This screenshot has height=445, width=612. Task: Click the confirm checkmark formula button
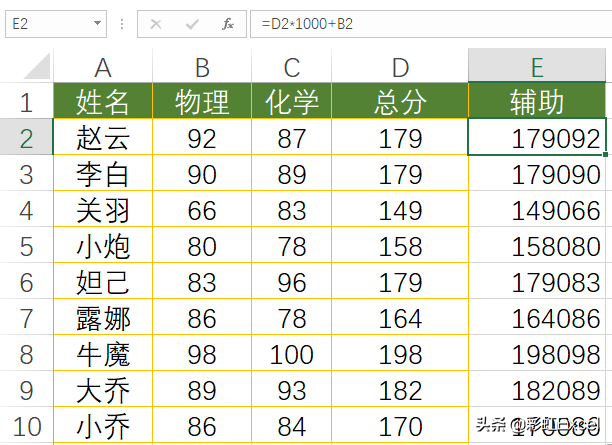[192, 24]
